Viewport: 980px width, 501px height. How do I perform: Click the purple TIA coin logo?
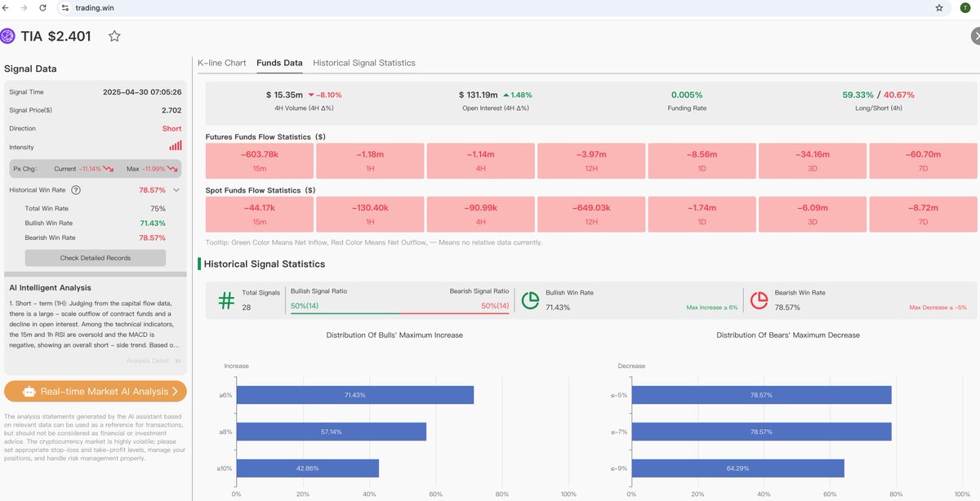point(8,36)
